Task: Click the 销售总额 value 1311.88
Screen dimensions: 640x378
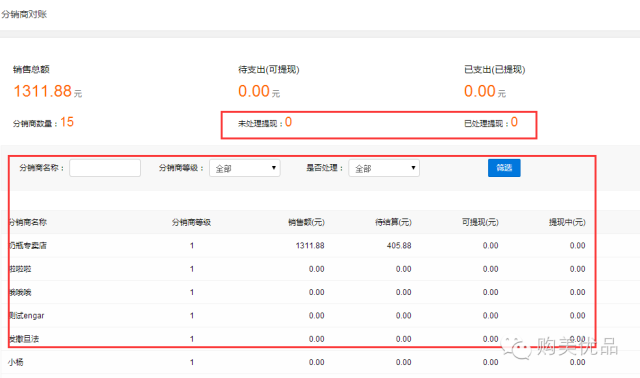Action: pyautogui.click(x=42, y=91)
